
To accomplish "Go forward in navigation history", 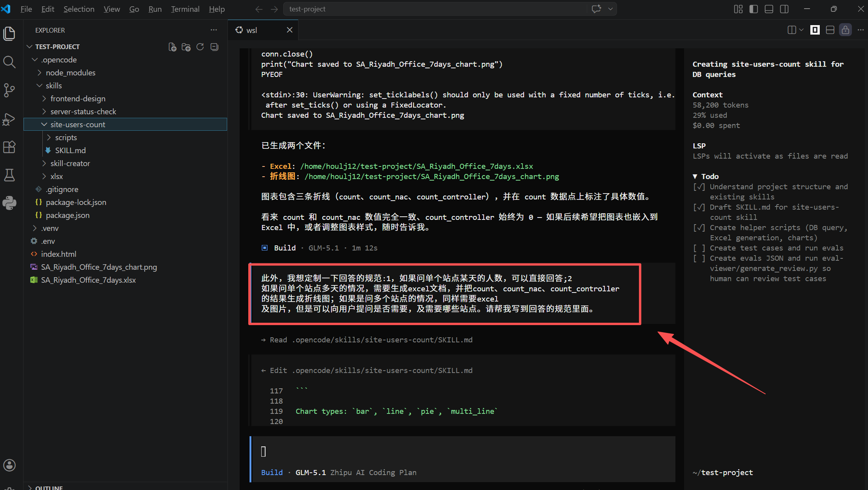I will [x=275, y=9].
